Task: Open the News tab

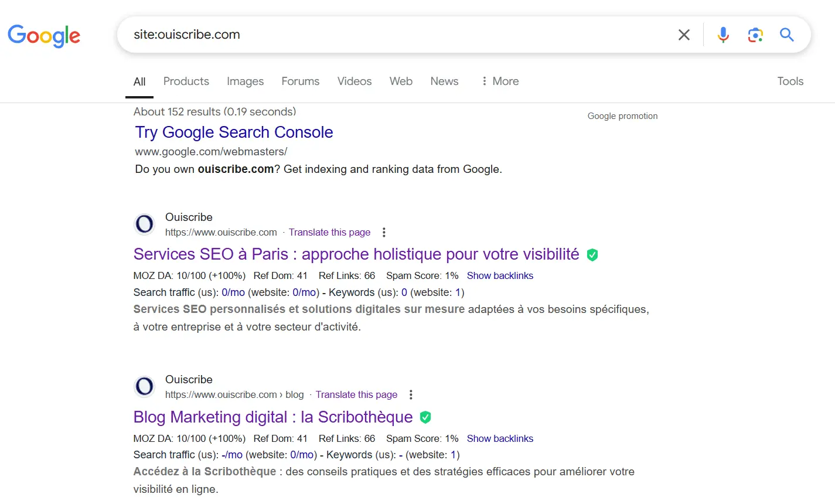Action: click(x=444, y=81)
